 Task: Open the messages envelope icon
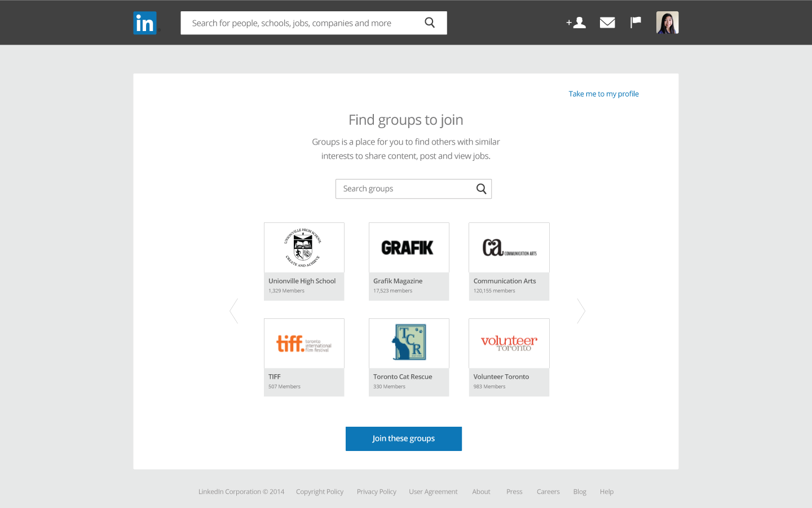tap(607, 23)
